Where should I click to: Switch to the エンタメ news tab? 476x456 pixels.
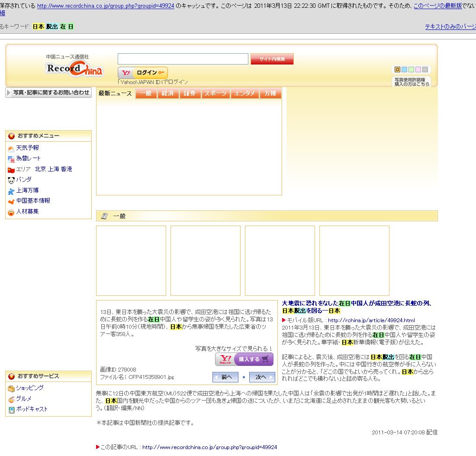click(x=245, y=93)
